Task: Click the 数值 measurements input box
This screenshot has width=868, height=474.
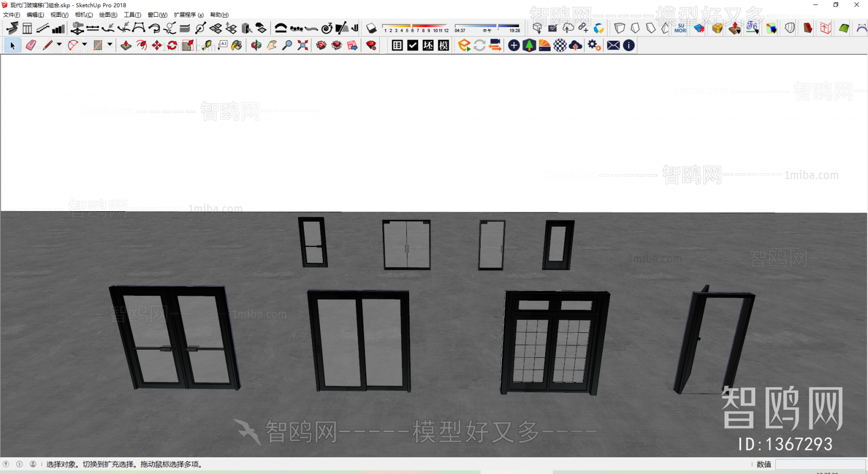Action: point(820,464)
